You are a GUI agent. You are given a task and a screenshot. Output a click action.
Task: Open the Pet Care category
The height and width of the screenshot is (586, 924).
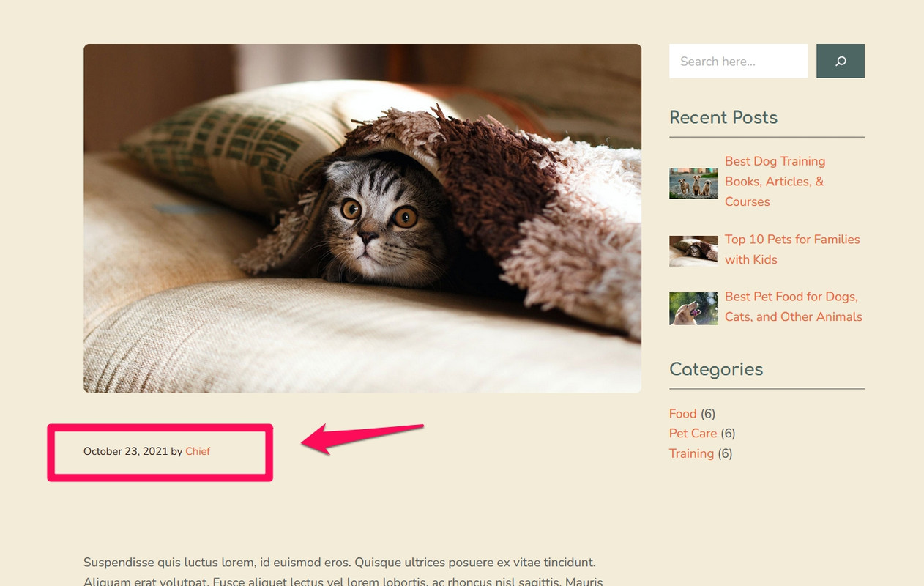pyautogui.click(x=693, y=433)
